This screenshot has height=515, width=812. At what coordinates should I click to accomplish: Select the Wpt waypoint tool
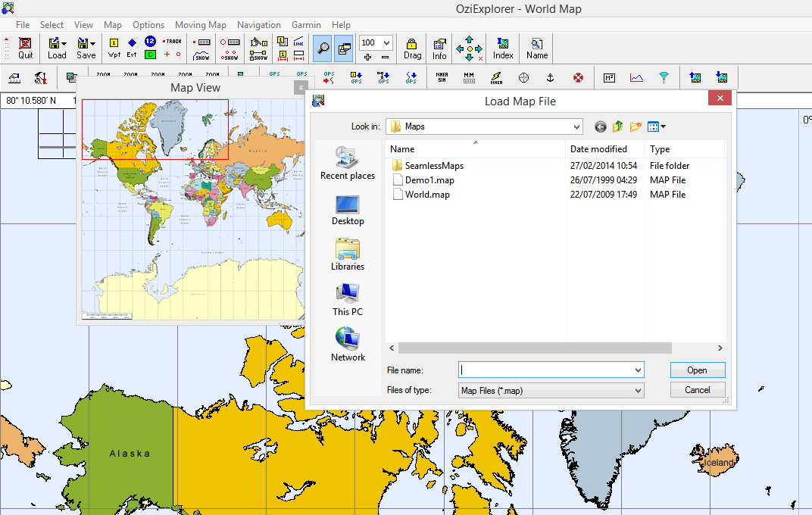pyautogui.click(x=114, y=48)
